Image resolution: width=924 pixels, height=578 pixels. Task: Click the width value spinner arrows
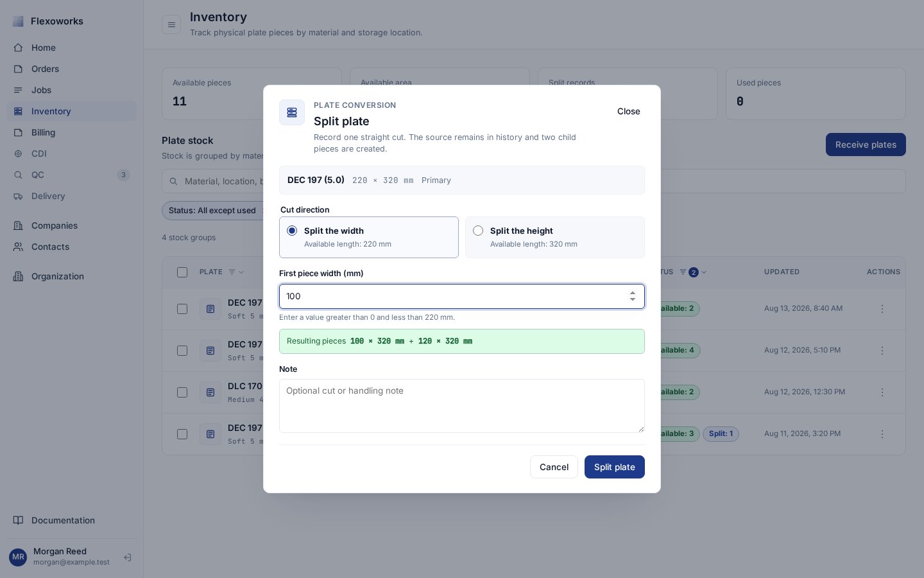click(x=633, y=296)
